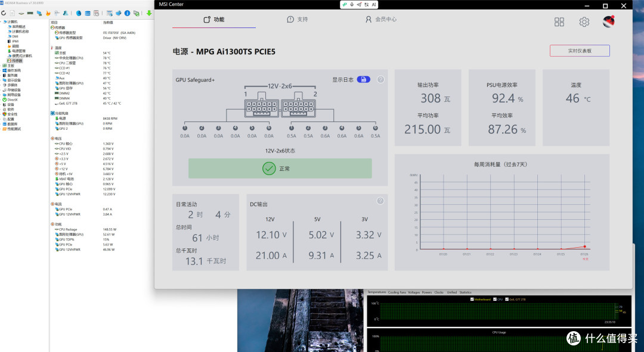Click the MSI dragon profile avatar
Viewport: 644px width, 352px height.
(x=609, y=21)
